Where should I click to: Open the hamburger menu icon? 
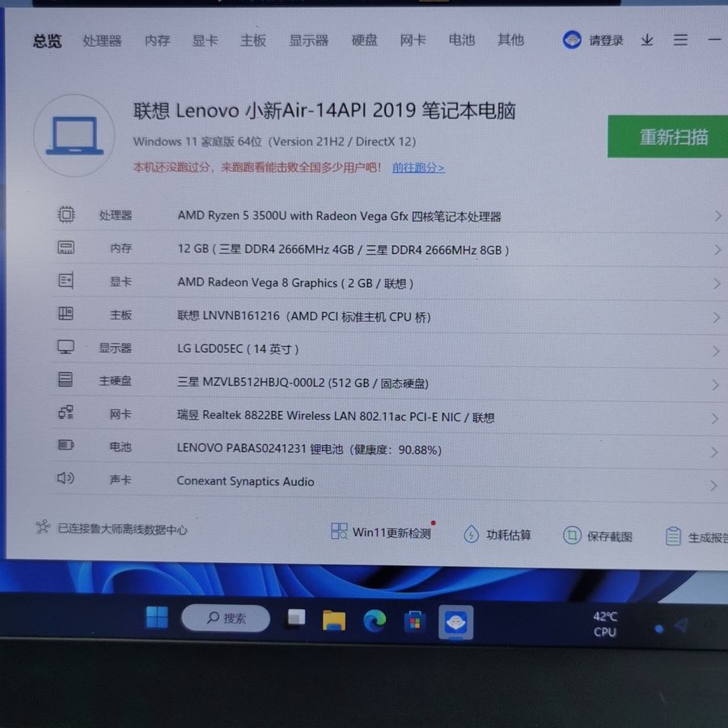pos(680,40)
